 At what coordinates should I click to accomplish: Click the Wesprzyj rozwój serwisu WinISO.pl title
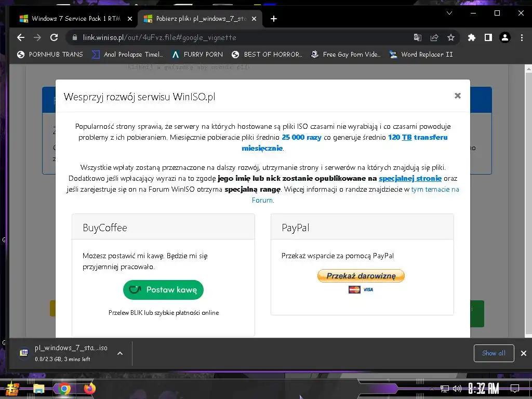click(x=139, y=97)
